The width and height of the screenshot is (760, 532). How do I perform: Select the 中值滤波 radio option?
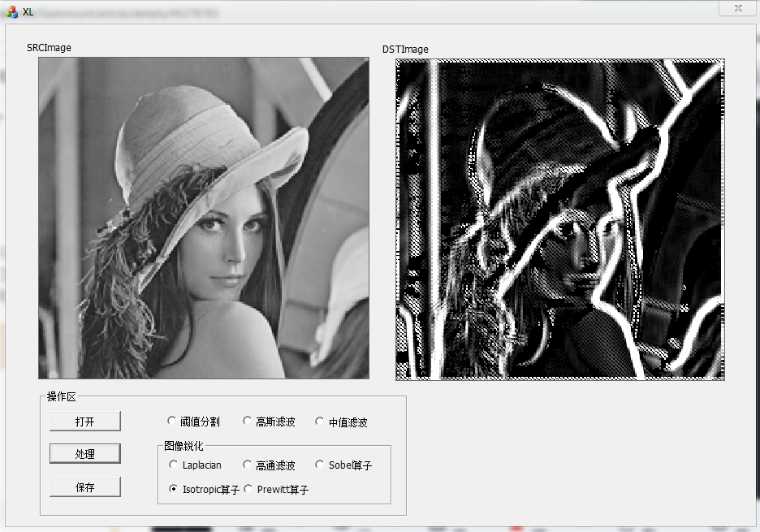coord(320,422)
